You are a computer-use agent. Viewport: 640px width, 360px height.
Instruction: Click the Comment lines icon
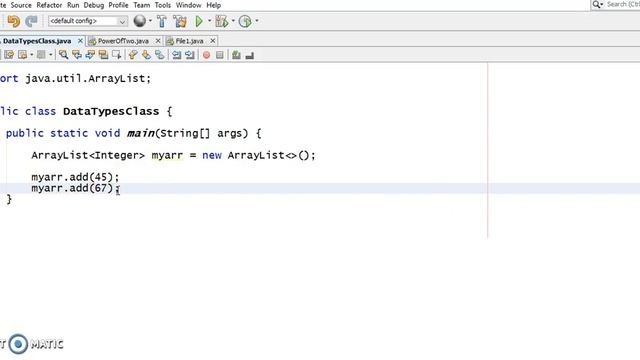click(x=236, y=55)
